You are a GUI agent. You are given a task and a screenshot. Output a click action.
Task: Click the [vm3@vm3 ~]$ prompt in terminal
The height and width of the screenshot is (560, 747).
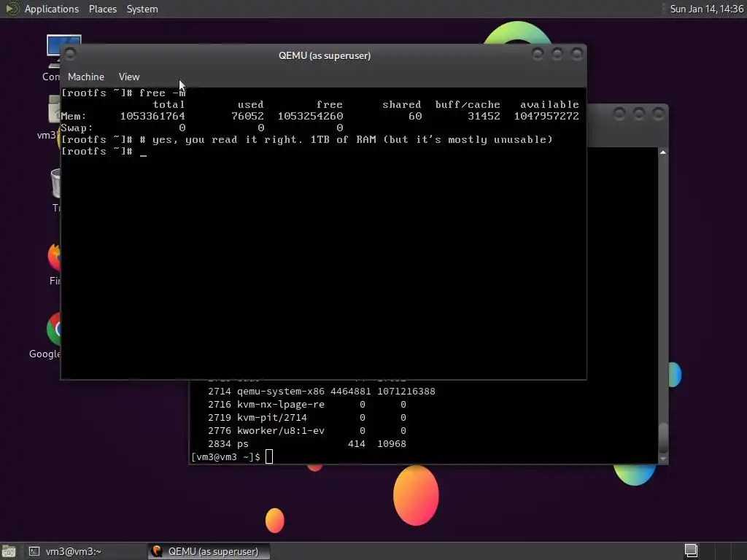tap(225, 457)
